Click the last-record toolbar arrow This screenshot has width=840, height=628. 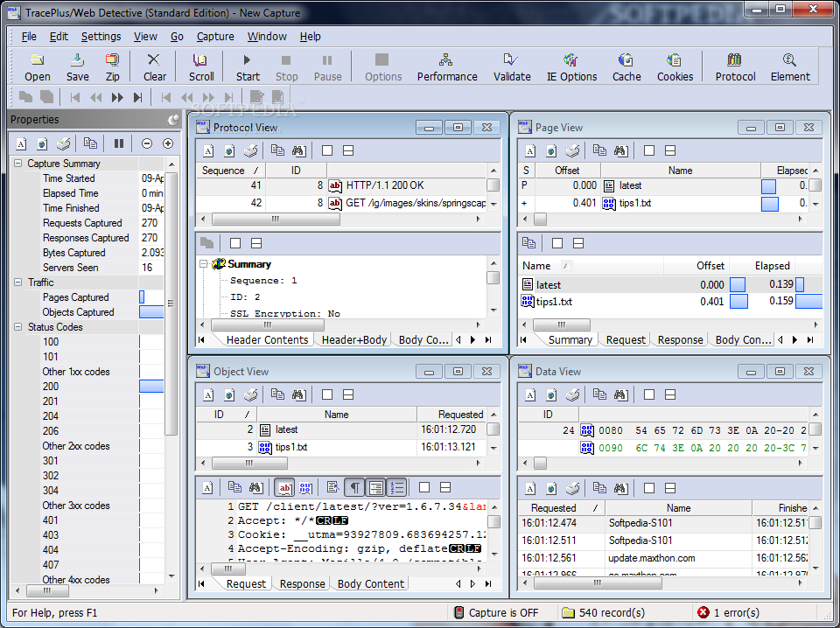[137, 97]
